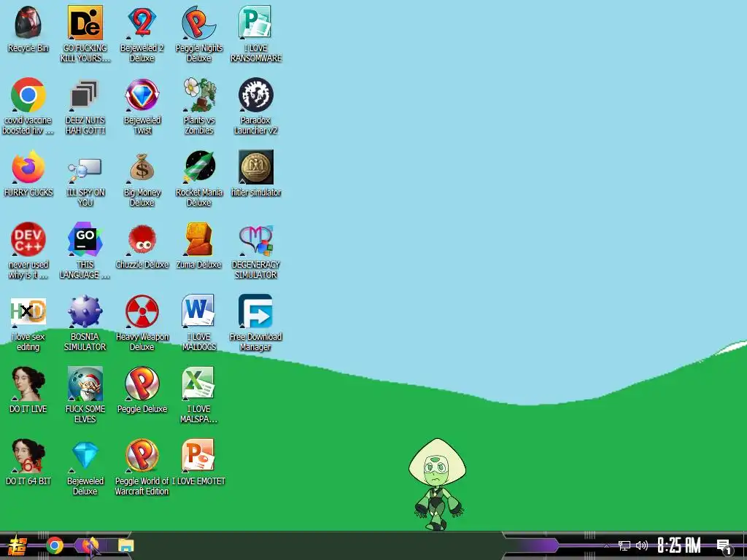Select the PowerPoint shortcut labeled I LOVE EMOTET
The height and width of the screenshot is (560, 747).
(198, 456)
